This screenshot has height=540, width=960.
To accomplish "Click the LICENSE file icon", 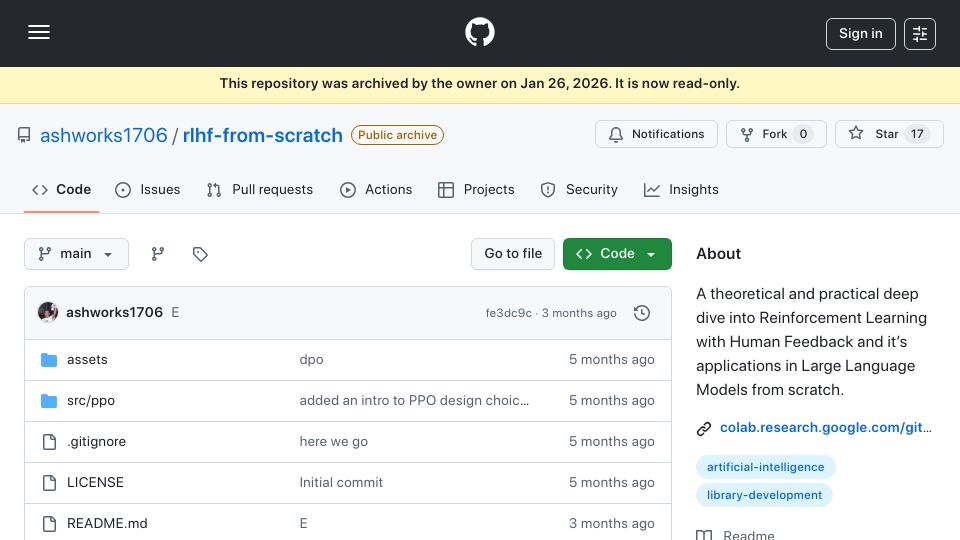I will [x=49, y=482].
